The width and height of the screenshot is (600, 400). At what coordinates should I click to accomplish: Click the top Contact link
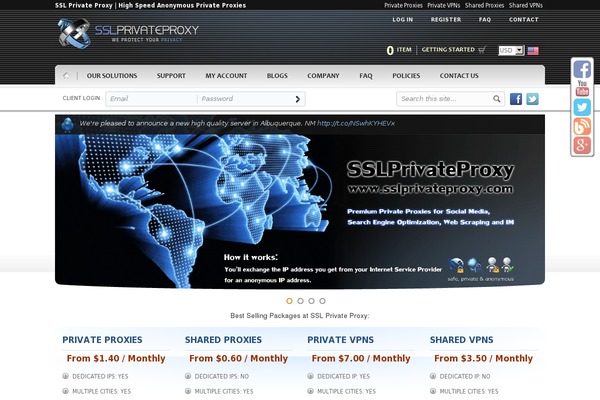pos(523,20)
